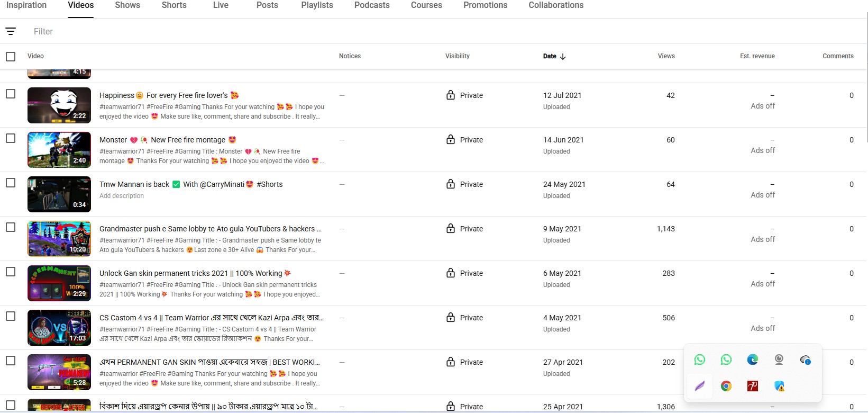Open the Monster New Free fire montage title
The width and height of the screenshot is (868, 413).
168,140
